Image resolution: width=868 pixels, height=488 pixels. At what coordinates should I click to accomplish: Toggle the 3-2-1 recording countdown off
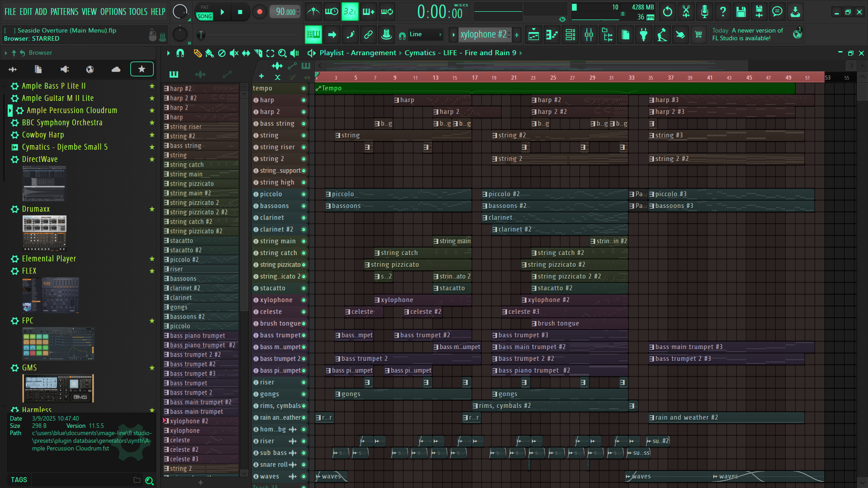350,11
